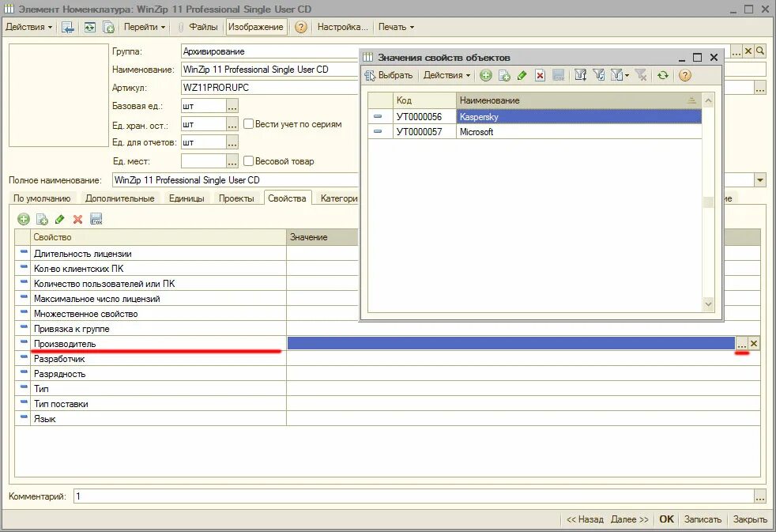Open the Действия dropdown in the values window
776x532 pixels.
(x=447, y=75)
